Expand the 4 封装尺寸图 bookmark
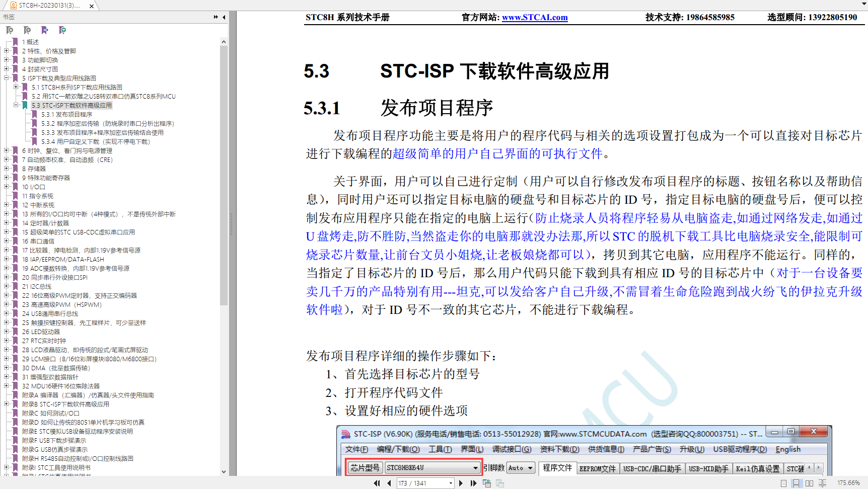Viewport: 868px width, 489px height. point(6,69)
